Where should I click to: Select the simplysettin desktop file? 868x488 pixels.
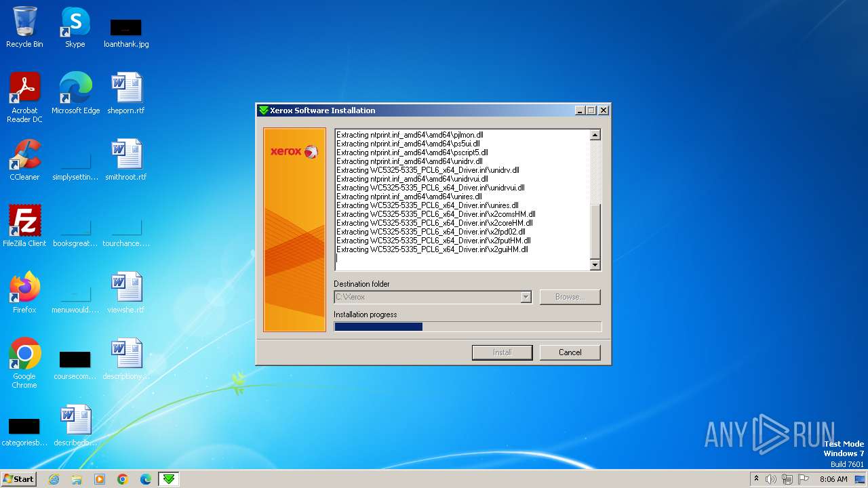point(75,166)
